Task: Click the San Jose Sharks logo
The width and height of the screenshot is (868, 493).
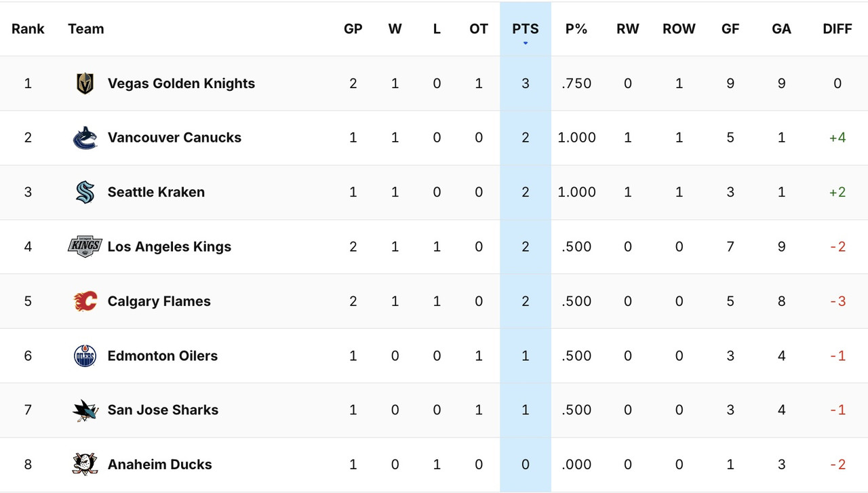Action: pyautogui.click(x=85, y=410)
